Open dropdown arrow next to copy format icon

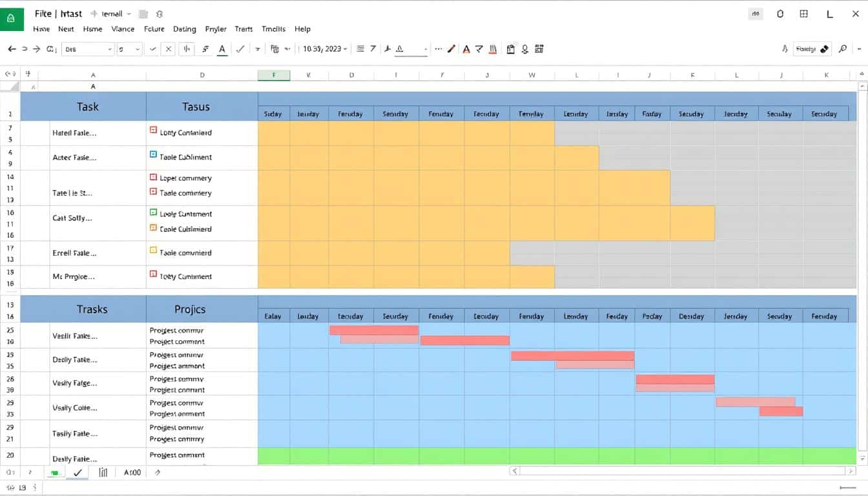(286, 49)
